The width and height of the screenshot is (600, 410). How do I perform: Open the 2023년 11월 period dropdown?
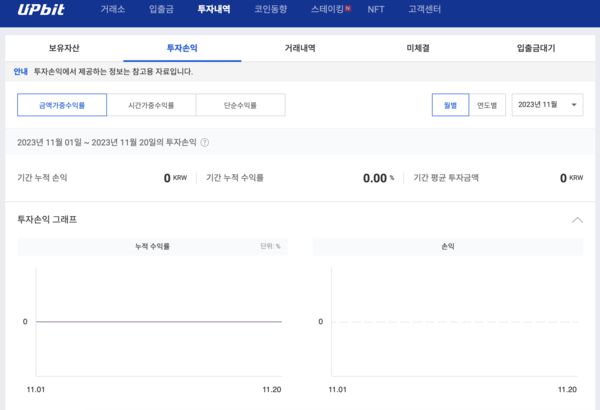click(x=548, y=105)
